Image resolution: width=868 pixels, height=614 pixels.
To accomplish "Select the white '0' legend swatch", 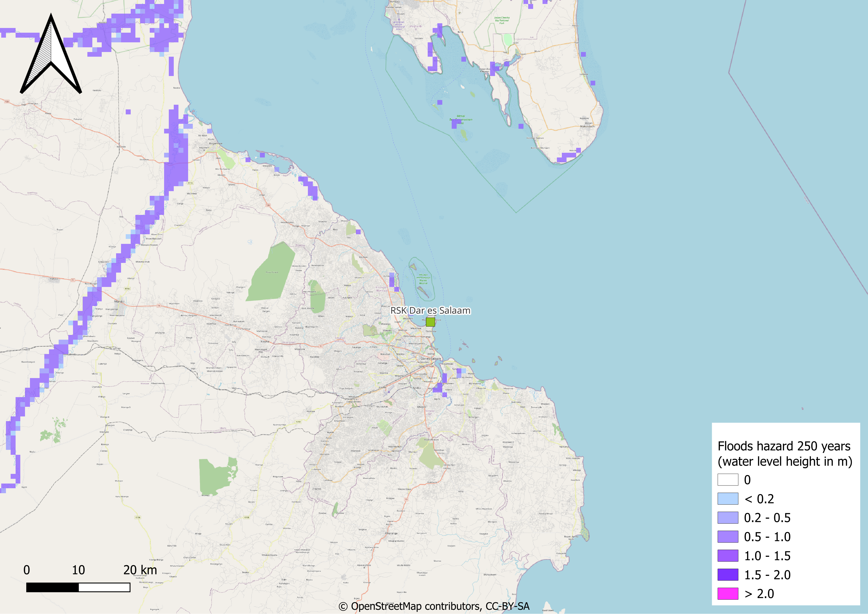I will [x=728, y=480].
